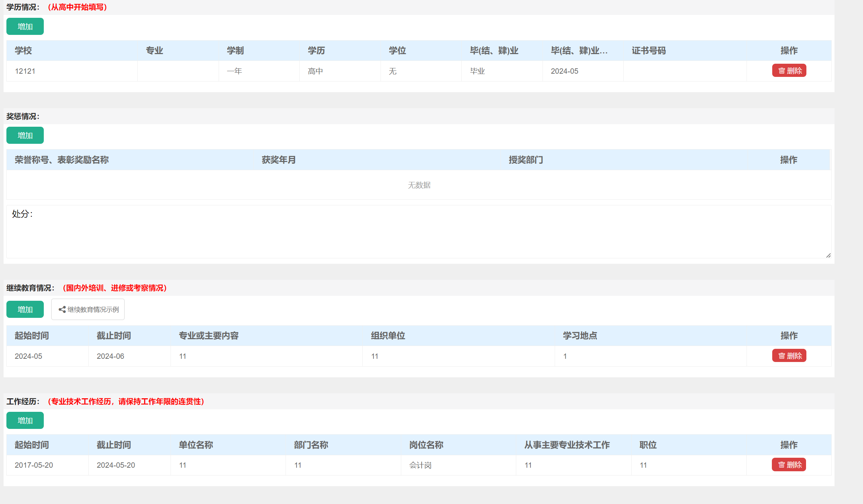Edit the 毕(结、肄)业 cell showing 毕业
This screenshot has width=863, height=504.
(x=501, y=71)
